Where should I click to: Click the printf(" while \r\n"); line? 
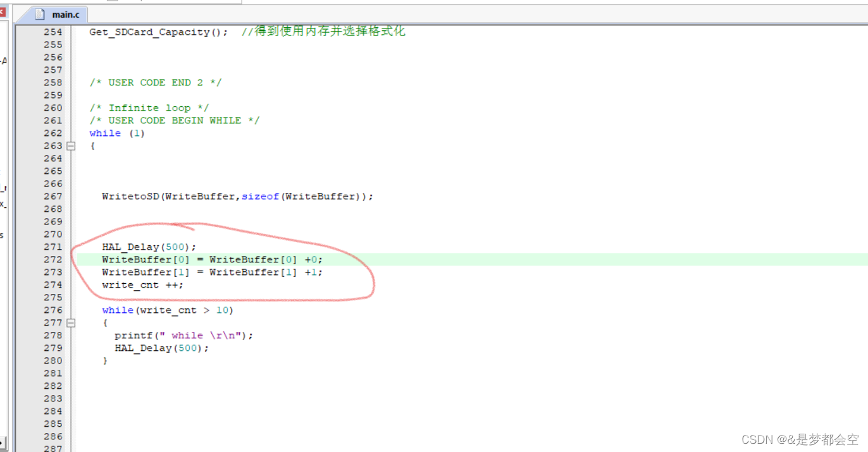click(184, 336)
